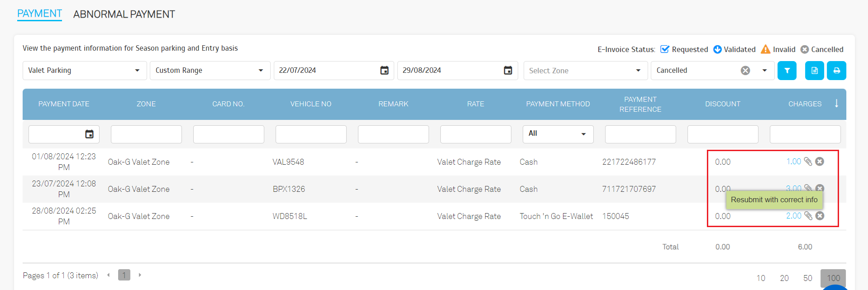
Task: Open the Payment Date filter calendar picker
Action: point(90,134)
